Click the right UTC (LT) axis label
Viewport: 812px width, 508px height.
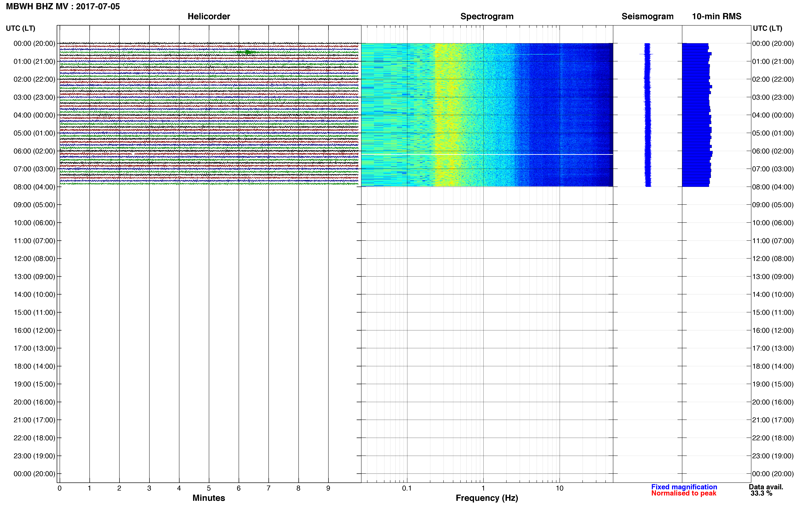[x=767, y=28]
